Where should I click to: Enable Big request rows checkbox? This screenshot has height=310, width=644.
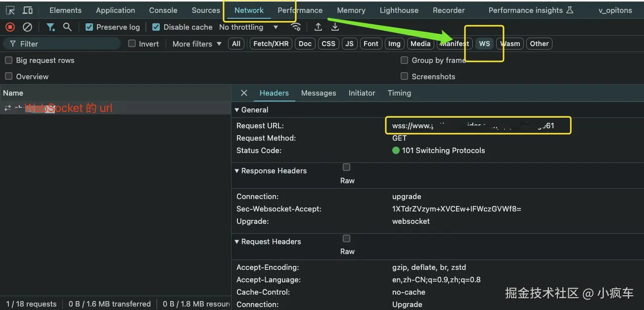pos(8,60)
